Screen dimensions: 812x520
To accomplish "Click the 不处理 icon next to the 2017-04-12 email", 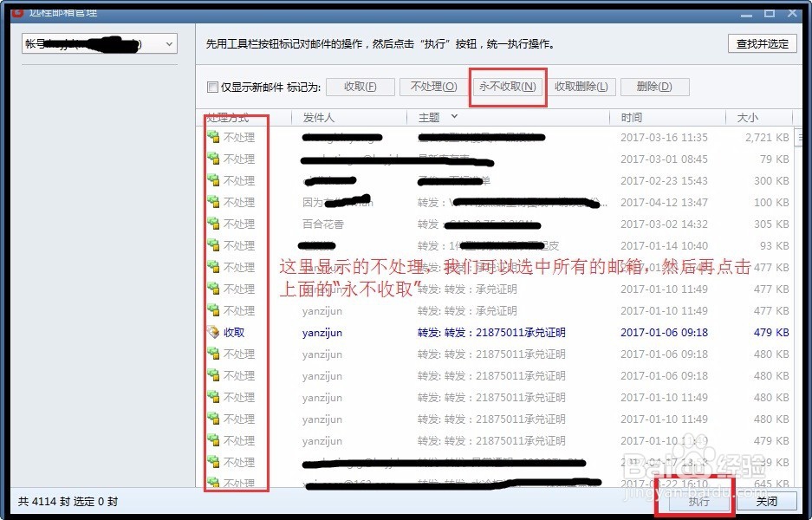I will [212, 202].
